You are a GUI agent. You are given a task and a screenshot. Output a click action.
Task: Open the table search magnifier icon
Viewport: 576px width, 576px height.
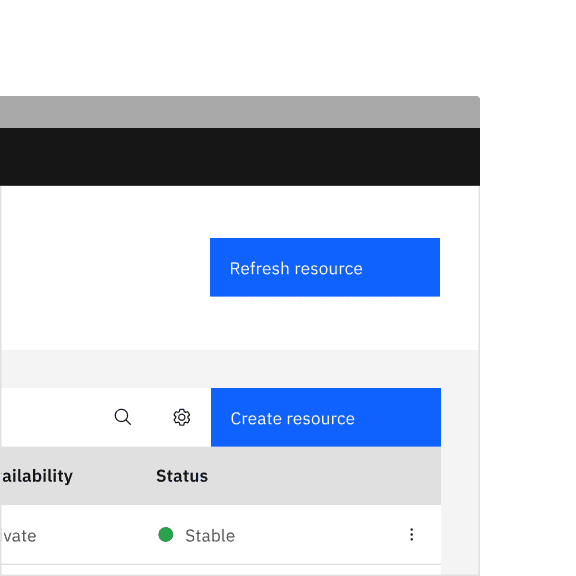[x=123, y=417]
